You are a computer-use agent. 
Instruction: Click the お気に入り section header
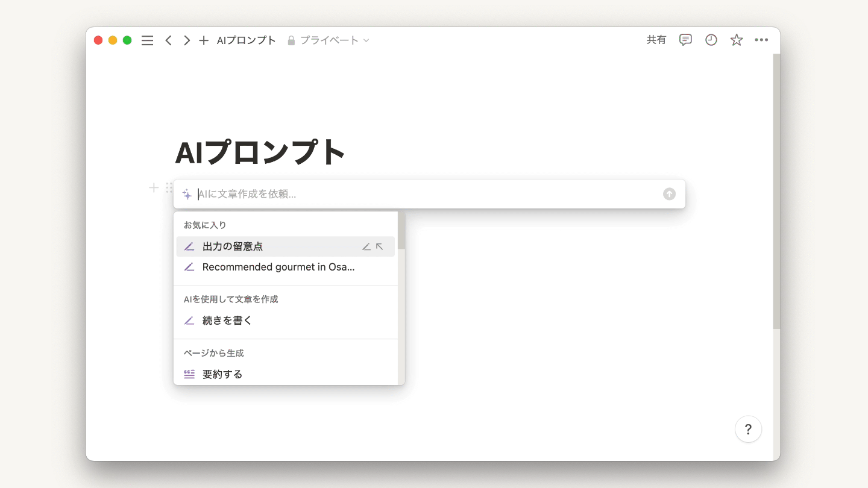click(x=205, y=225)
